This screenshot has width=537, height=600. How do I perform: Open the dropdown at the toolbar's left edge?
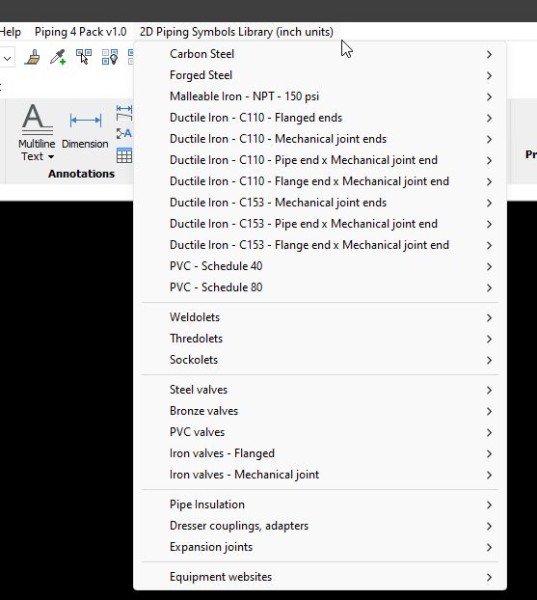pos(8,59)
